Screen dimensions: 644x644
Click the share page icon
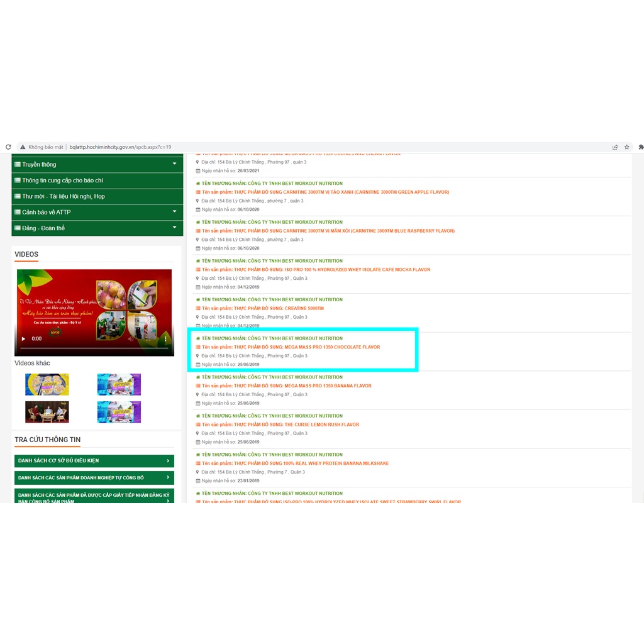click(615, 147)
